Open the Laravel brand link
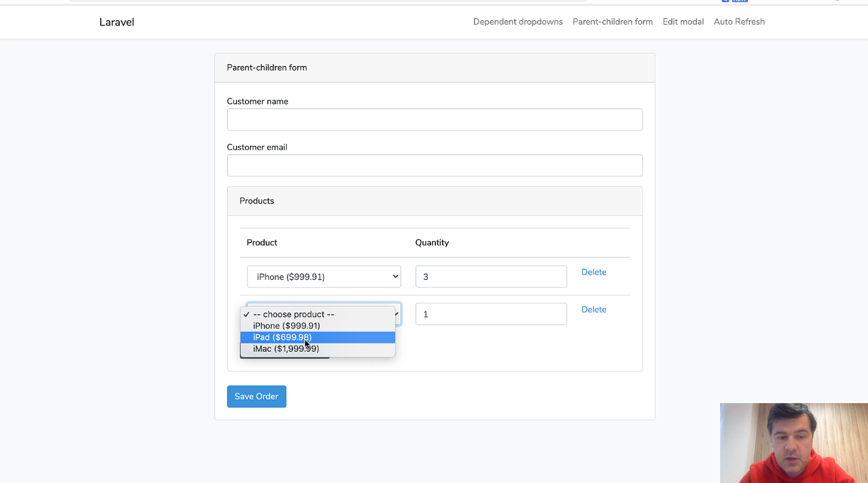The width and height of the screenshot is (868, 483). coord(117,22)
